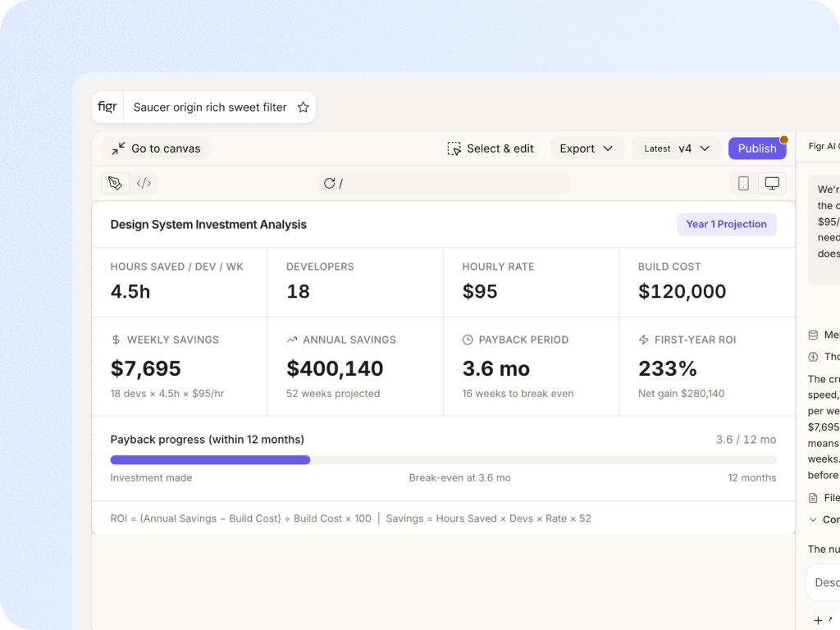The height and width of the screenshot is (630, 840).
Task: Click the First-Year ROI lightning icon
Action: [643, 340]
